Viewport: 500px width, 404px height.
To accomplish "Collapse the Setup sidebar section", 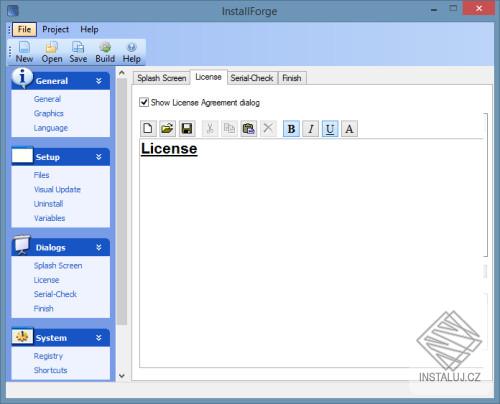I will 99,157.
